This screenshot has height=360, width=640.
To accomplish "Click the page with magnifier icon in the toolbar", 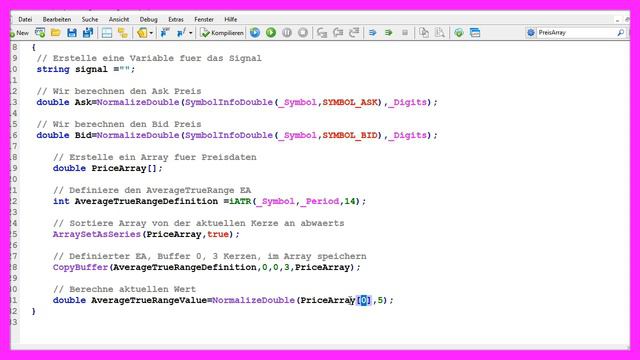I will [x=440, y=33].
